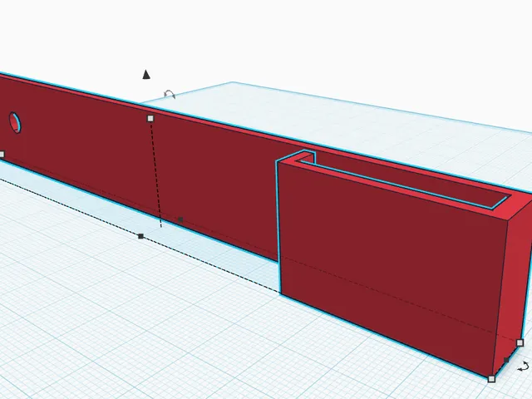Click the white handle at the box's front bottom corner
The width and height of the screenshot is (532, 399).
coord(491,379)
